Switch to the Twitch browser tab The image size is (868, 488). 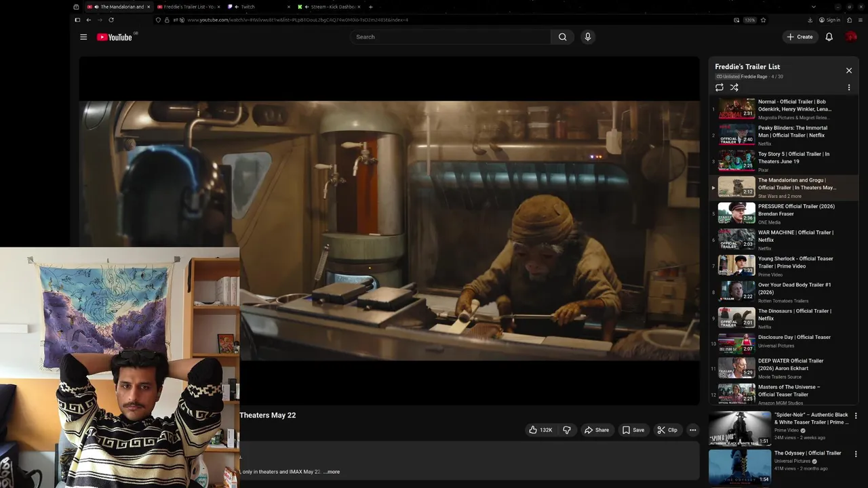(258, 7)
